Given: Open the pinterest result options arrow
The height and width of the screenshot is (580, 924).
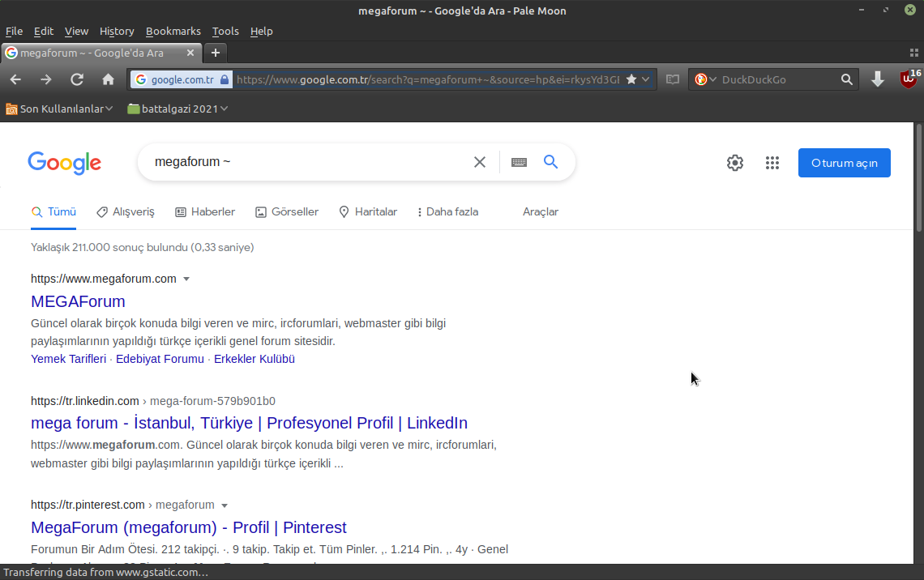Looking at the screenshot, I should point(225,505).
